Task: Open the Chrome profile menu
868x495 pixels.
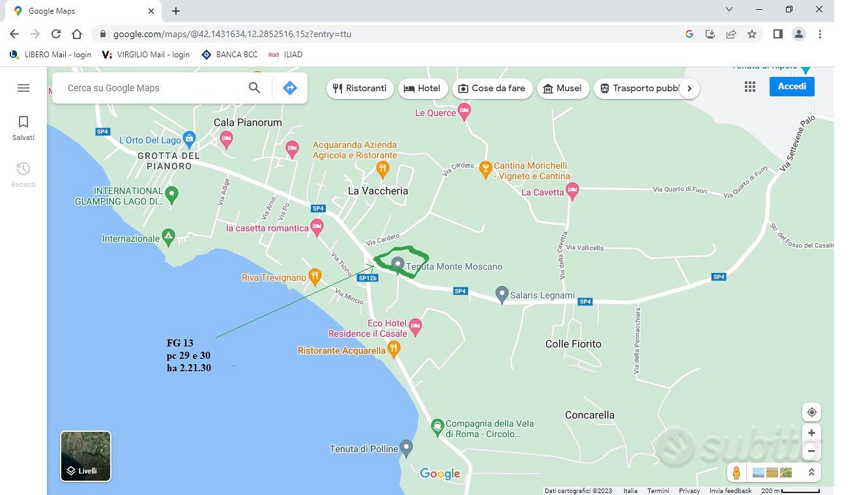Action: (799, 34)
